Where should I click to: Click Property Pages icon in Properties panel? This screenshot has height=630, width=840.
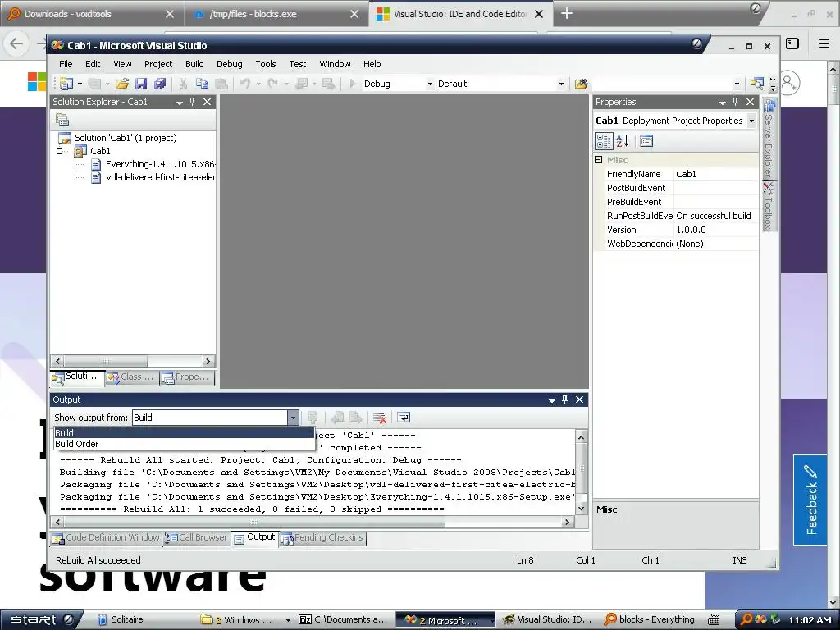click(x=646, y=141)
